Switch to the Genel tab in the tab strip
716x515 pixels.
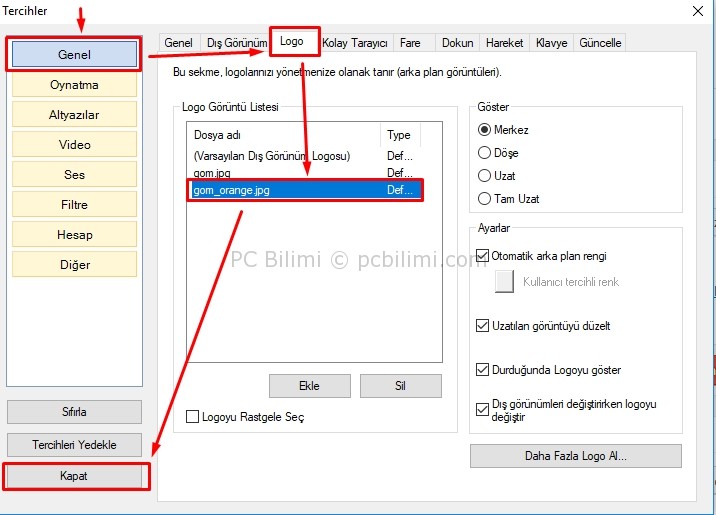click(x=178, y=43)
